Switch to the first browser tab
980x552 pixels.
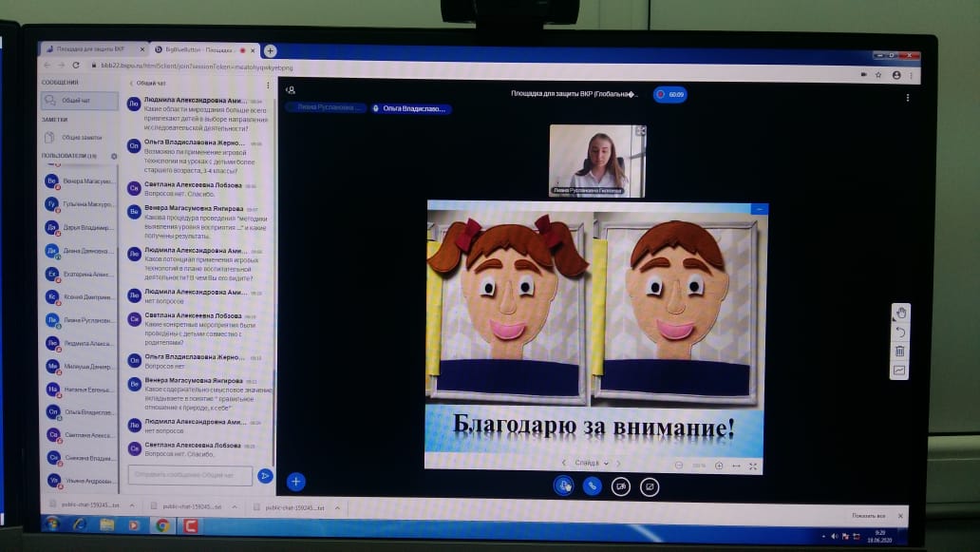(92, 48)
